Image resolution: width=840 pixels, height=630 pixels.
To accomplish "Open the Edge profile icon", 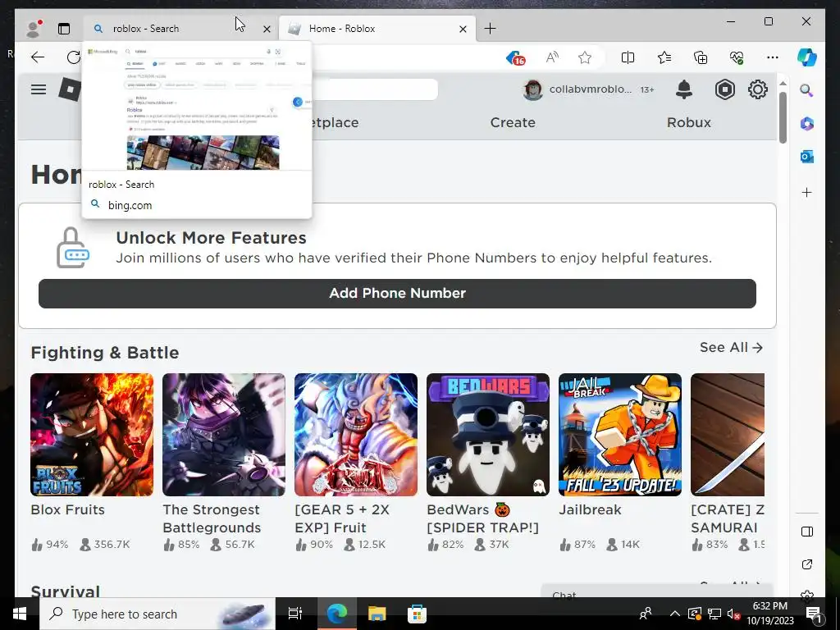I will (x=34, y=29).
